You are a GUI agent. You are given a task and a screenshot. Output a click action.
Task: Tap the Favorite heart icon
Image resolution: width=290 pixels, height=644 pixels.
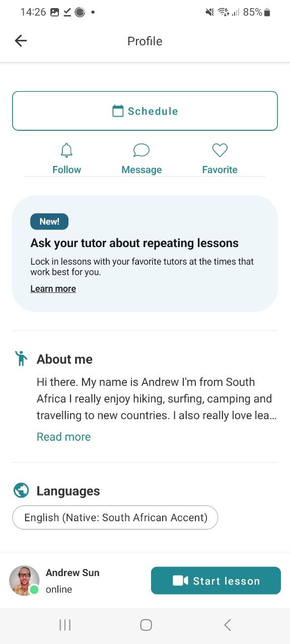click(x=220, y=150)
